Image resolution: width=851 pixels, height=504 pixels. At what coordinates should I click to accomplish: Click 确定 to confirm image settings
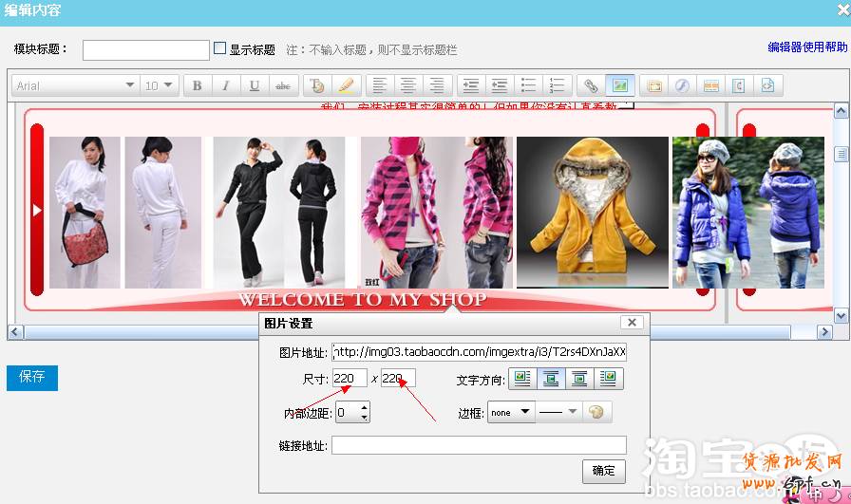[x=603, y=471]
